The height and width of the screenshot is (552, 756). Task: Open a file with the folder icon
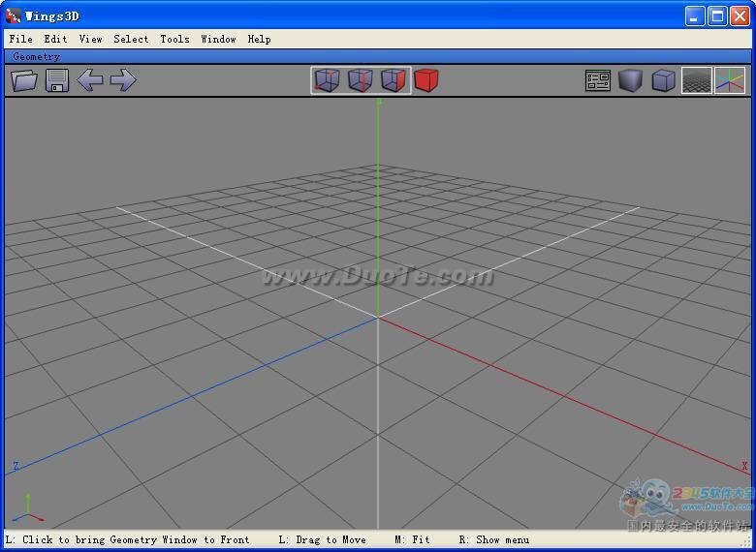point(24,80)
